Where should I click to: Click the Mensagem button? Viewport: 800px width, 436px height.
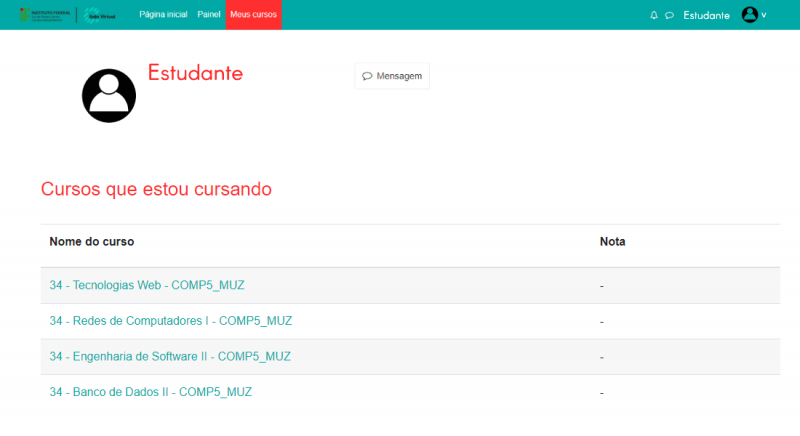pos(392,76)
